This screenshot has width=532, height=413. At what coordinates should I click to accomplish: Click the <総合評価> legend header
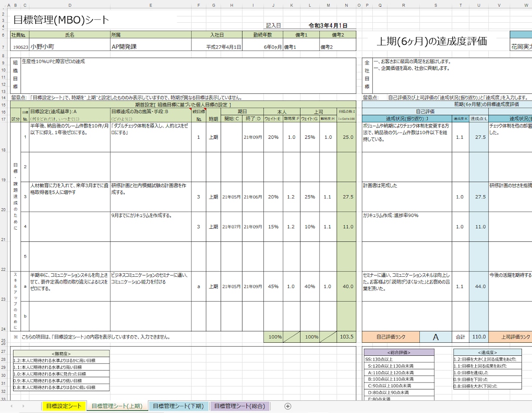tap(399, 352)
